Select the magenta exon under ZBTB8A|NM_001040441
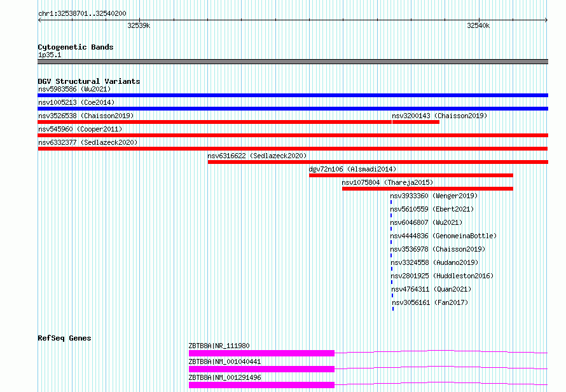Viewport: 566px width, 392px height. point(262,369)
